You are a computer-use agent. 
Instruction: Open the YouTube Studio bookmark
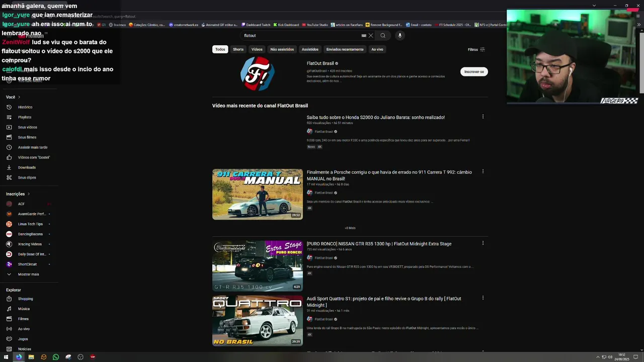click(x=315, y=25)
